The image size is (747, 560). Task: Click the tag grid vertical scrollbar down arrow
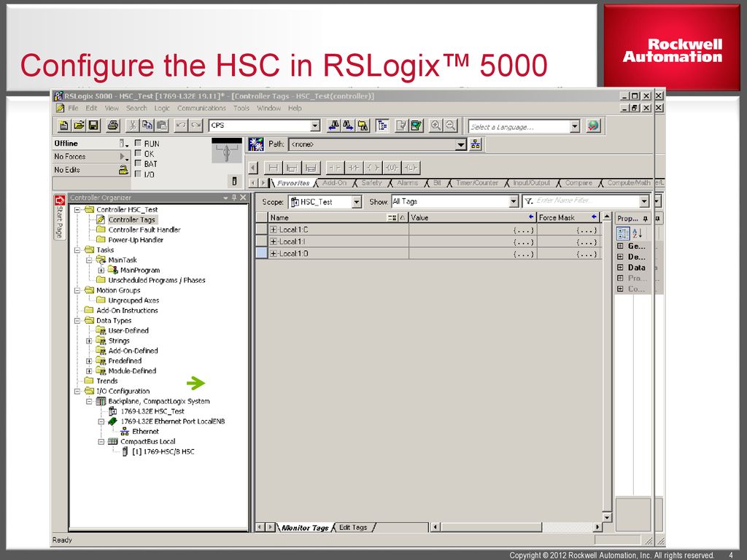[x=607, y=517]
